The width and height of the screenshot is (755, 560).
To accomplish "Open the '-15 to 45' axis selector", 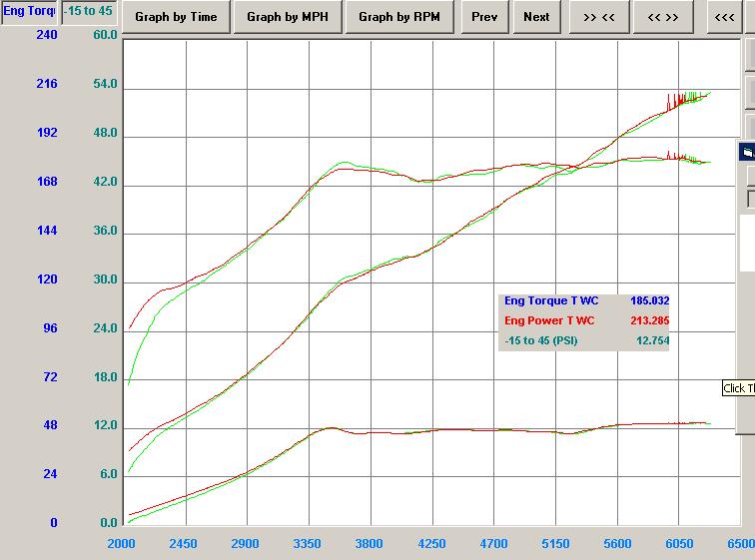I will pos(89,12).
